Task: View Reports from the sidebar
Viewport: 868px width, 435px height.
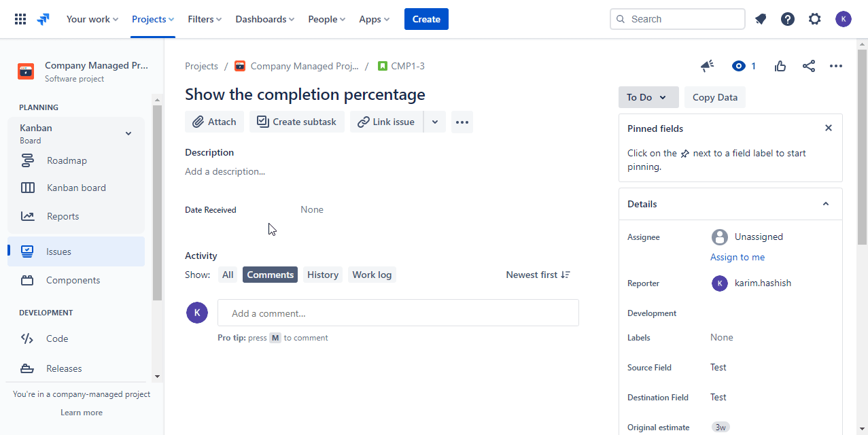Action: (x=63, y=215)
